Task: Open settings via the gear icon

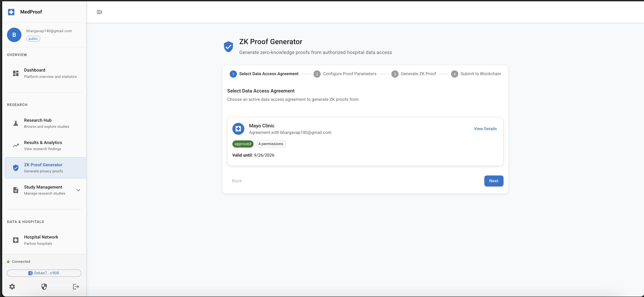Action: point(12,286)
